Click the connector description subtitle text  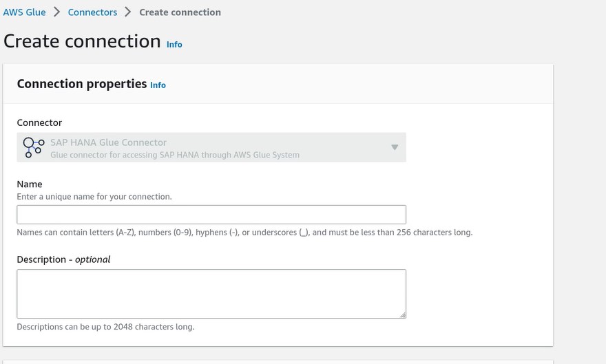click(175, 155)
